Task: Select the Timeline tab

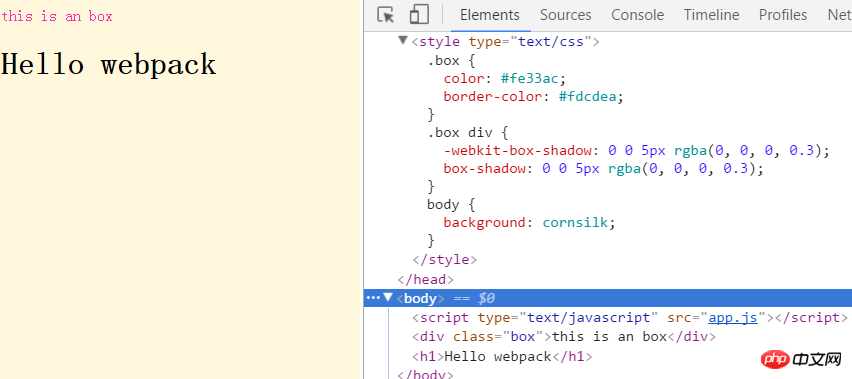Action: tap(711, 15)
